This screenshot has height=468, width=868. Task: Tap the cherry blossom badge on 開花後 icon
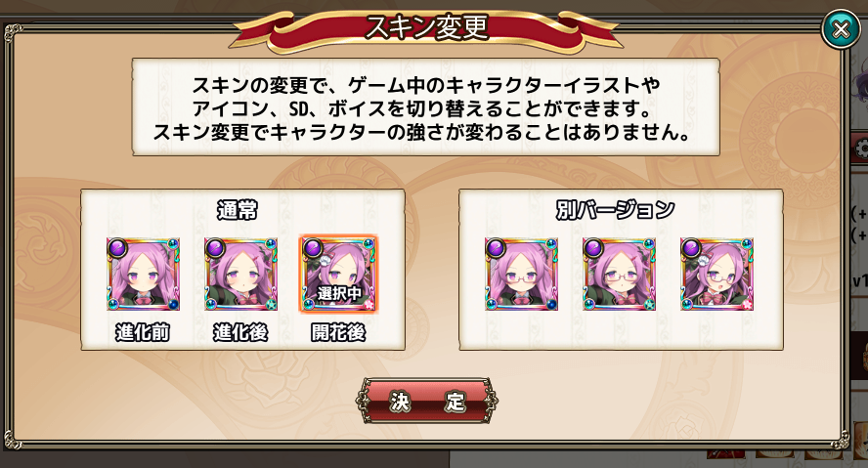[x=369, y=303]
